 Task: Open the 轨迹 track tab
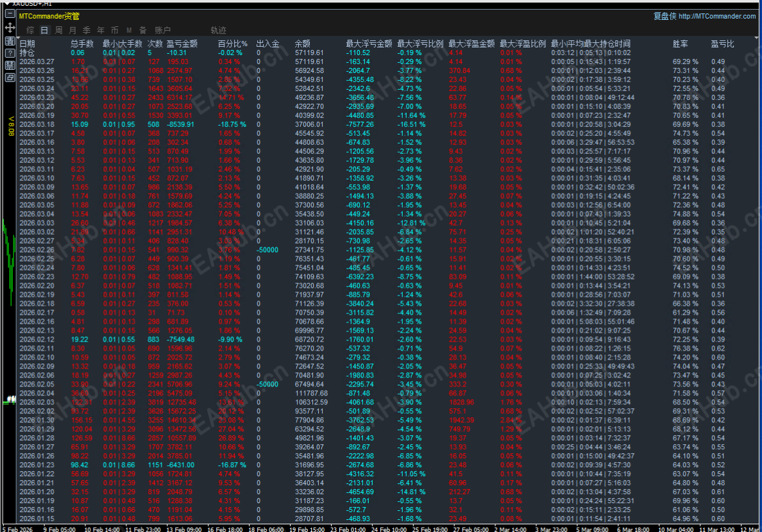point(218,30)
